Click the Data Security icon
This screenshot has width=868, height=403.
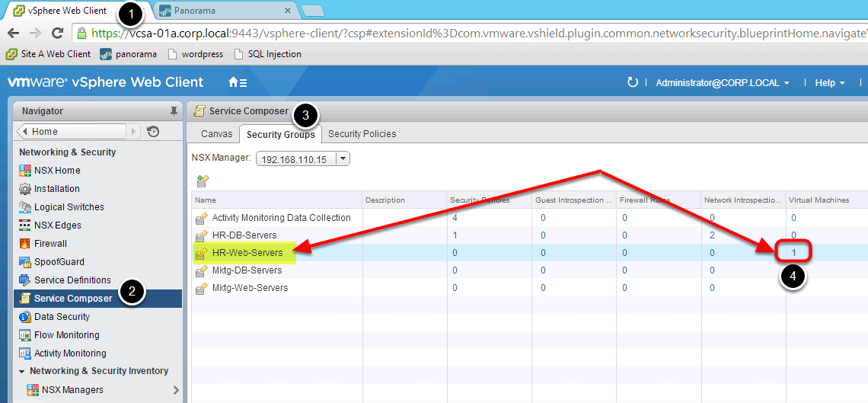coord(25,317)
